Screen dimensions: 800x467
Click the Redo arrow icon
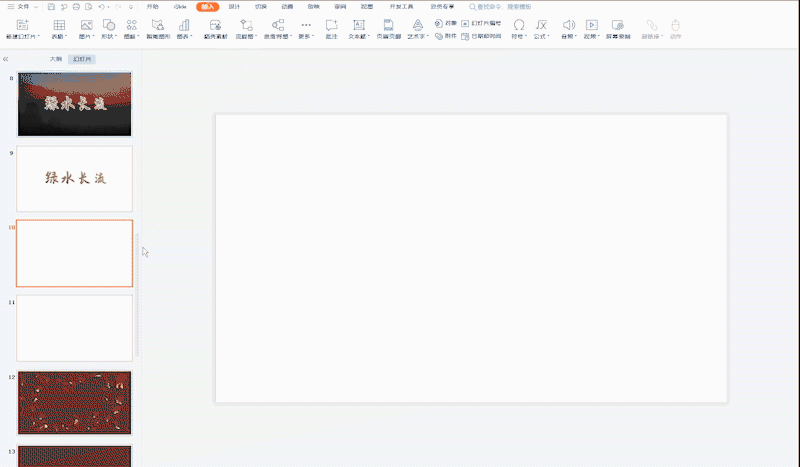tap(118, 7)
